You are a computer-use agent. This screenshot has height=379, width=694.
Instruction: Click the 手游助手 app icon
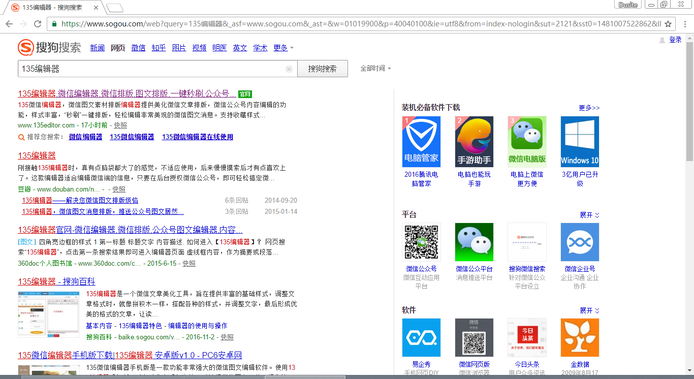pyautogui.click(x=474, y=141)
